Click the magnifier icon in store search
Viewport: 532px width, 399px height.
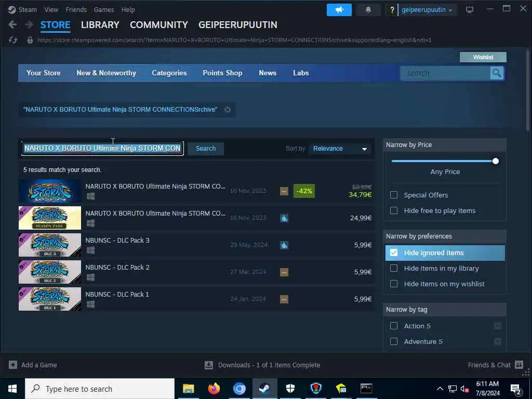tap(497, 73)
